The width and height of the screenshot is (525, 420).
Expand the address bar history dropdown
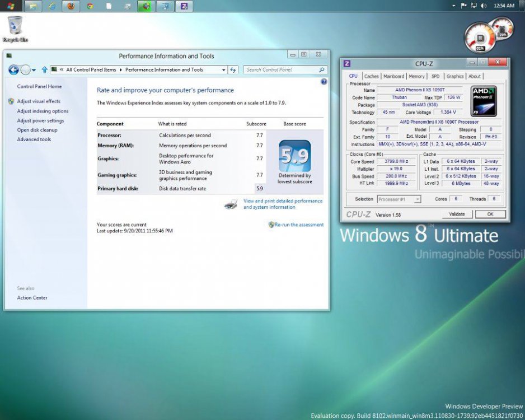[224, 69]
